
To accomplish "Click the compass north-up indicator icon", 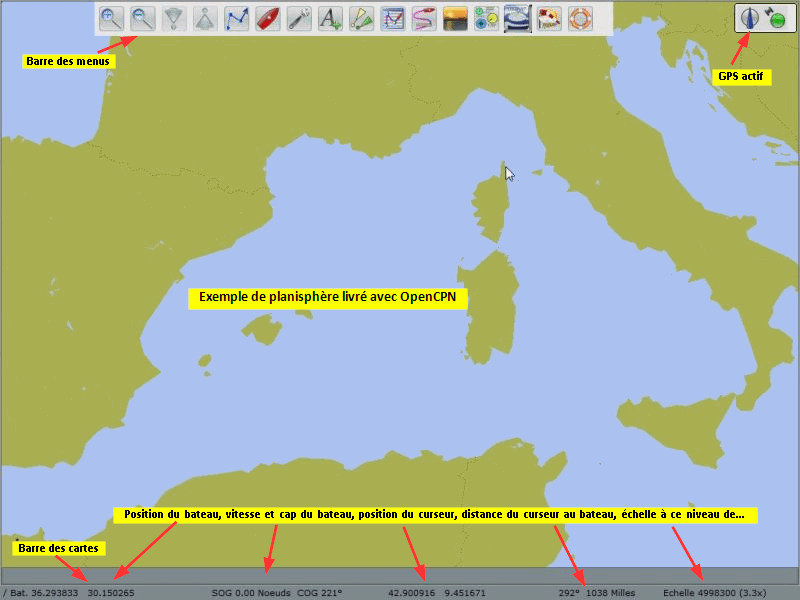I will click(x=749, y=18).
